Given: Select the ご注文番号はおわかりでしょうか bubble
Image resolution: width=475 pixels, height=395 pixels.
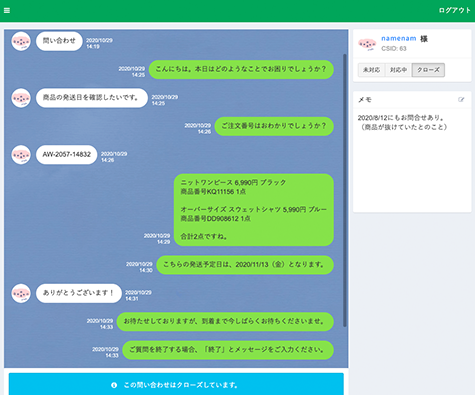Looking at the screenshot, I should 274,126.
